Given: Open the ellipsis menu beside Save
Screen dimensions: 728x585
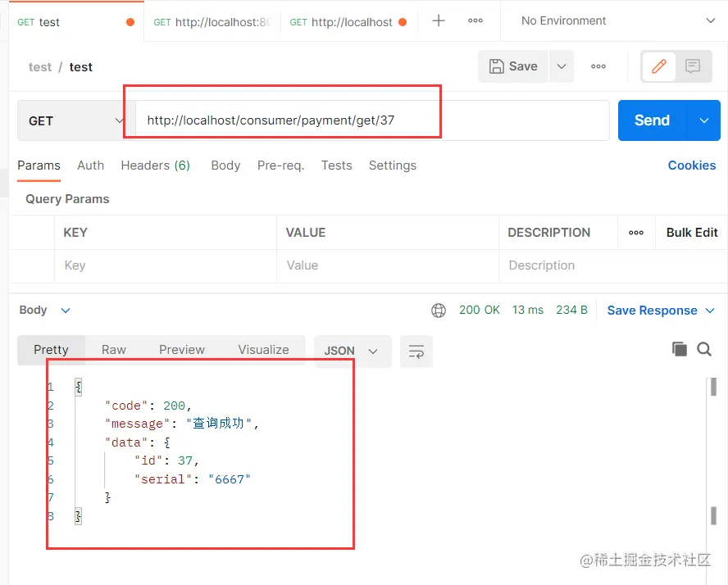Looking at the screenshot, I should coord(598,66).
